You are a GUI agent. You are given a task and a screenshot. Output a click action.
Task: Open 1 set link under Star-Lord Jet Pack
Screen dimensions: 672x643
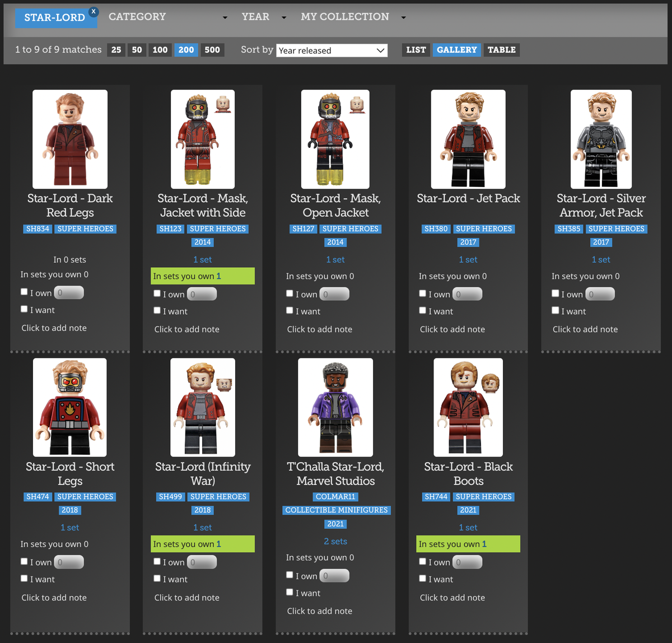pos(468,259)
